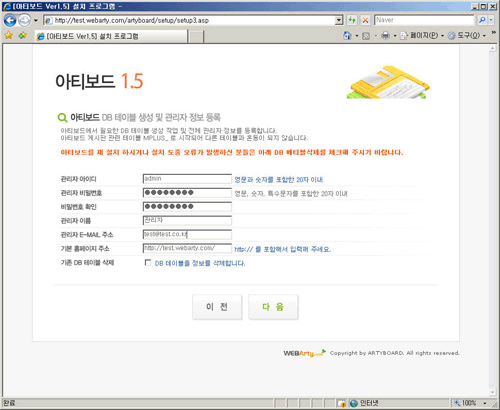Click the 관리자 아이디 field containing admin
500x410 pixels.
pyautogui.click(x=187, y=179)
